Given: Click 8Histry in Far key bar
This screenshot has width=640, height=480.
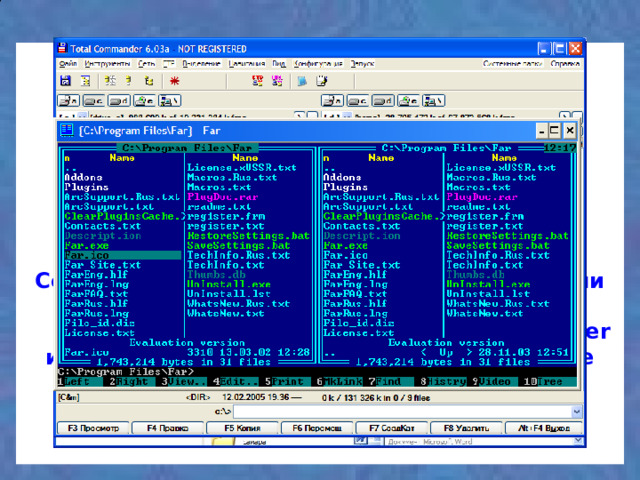Looking at the screenshot, I should click(x=443, y=382).
